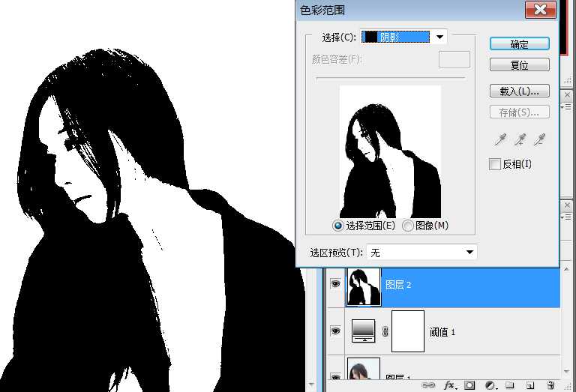
Task: Click the 颜色容差 fuzziness slider track
Action: 391,78
